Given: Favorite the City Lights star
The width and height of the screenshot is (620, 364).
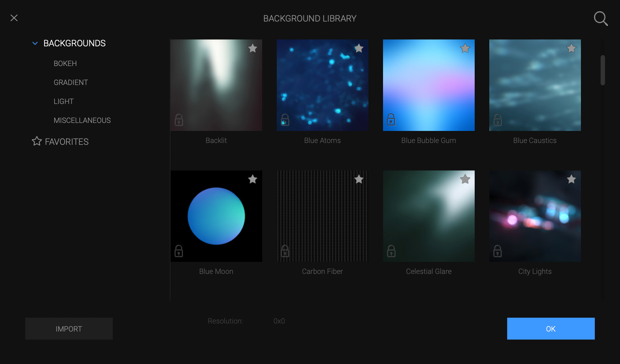Looking at the screenshot, I should [x=571, y=179].
